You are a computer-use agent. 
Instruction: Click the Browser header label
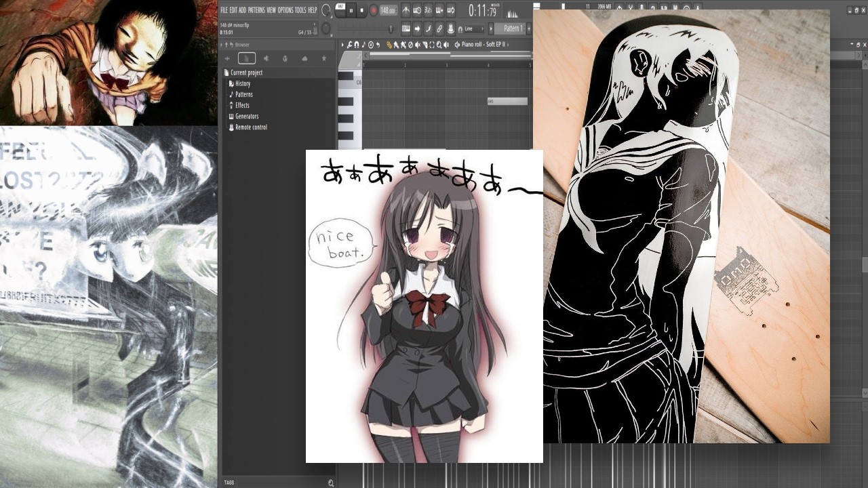coord(242,45)
